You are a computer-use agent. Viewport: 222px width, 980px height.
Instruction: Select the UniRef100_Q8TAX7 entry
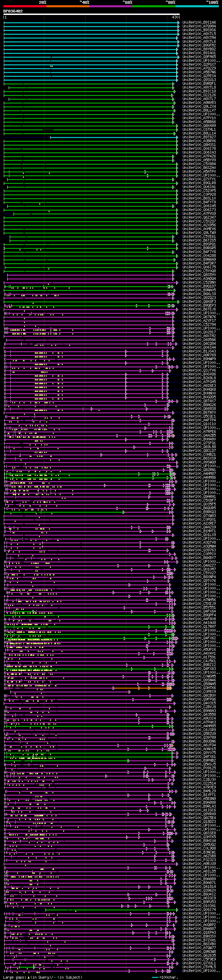[x=199, y=401]
